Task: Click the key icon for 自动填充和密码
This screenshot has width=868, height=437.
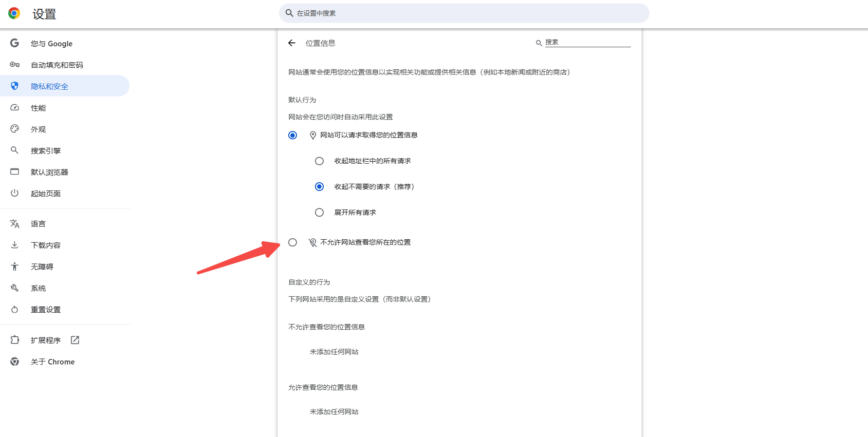Action: tap(15, 64)
